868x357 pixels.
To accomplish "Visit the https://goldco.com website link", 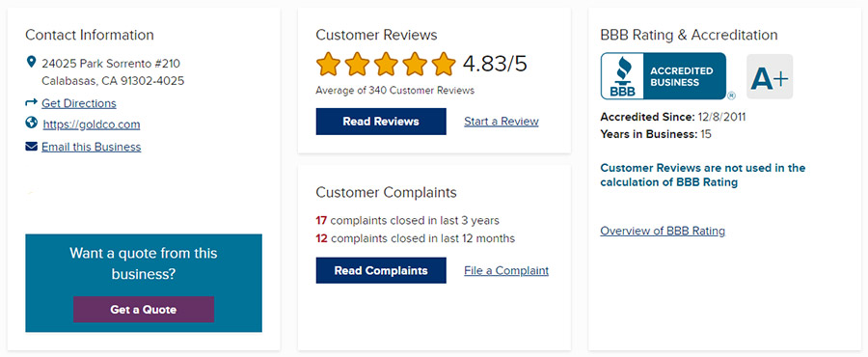I will (x=92, y=124).
